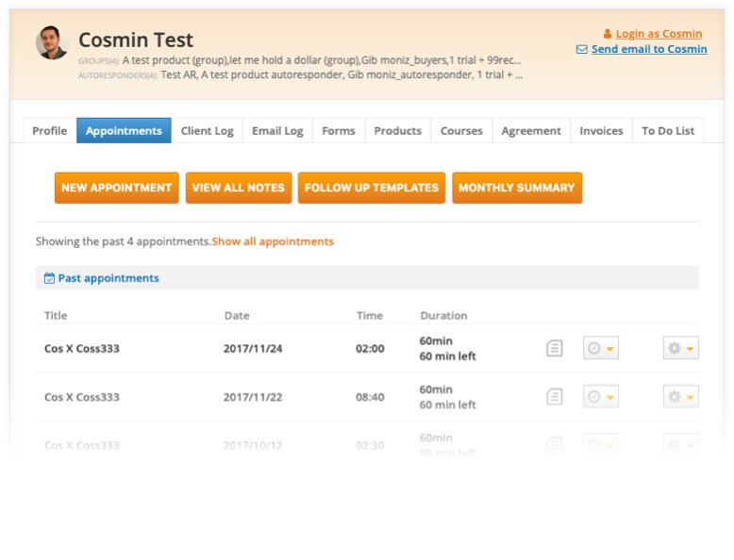Click Cos X Coss333 title dated 2017/11/22

point(82,397)
